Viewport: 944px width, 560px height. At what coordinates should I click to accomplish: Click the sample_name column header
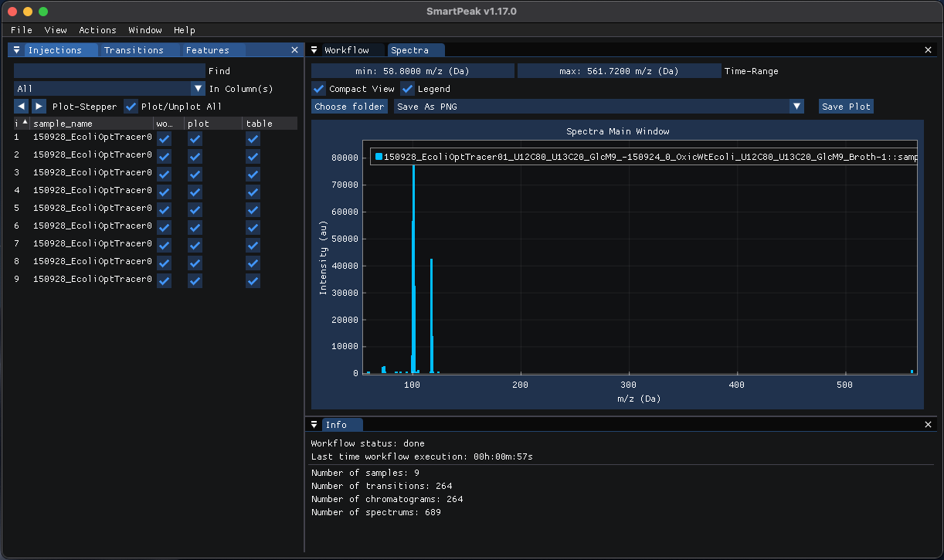[92, 124]
